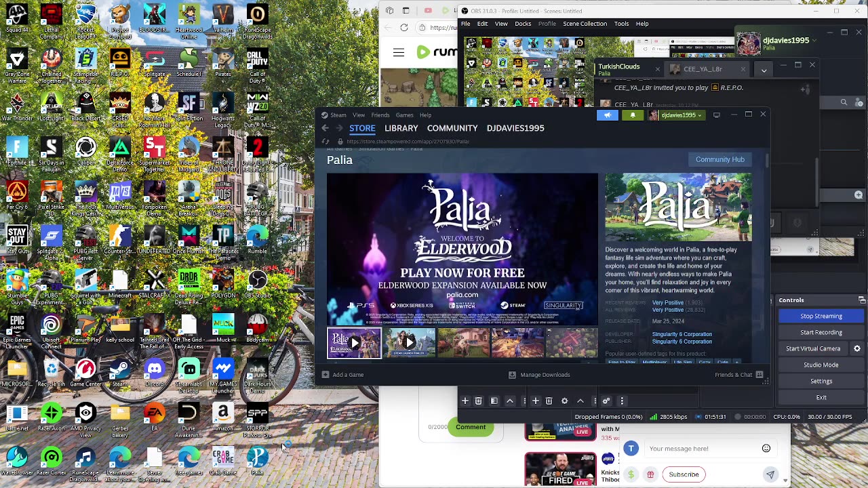This screenshot has height=488, width=868.
Task: Select Battle.net desktop icon
Action: [17, 418]
